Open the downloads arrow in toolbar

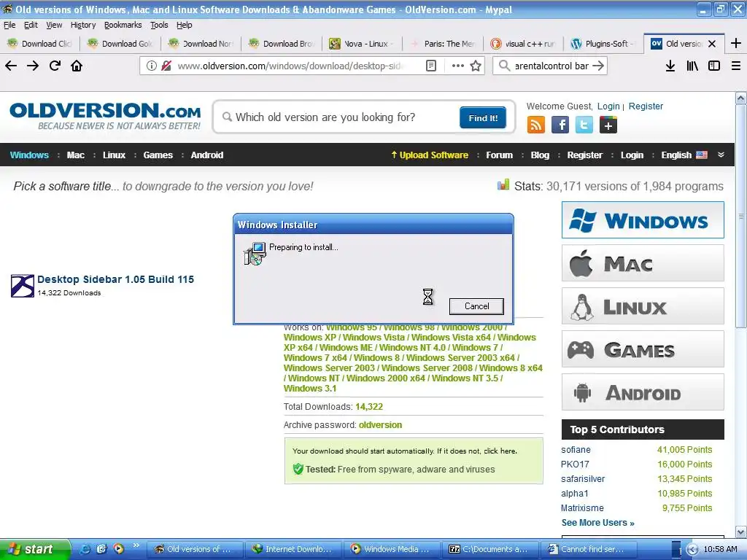tap(670, 66)
